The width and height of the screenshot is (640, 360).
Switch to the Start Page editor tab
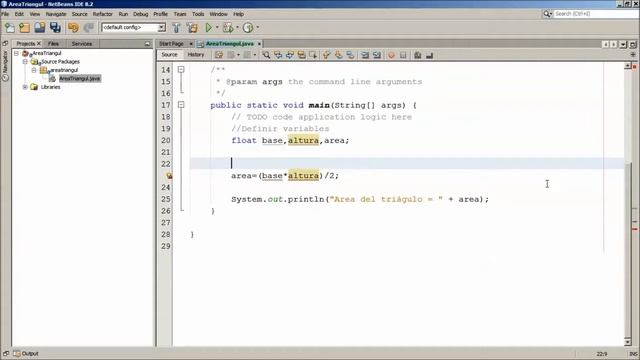coord(171,44)
